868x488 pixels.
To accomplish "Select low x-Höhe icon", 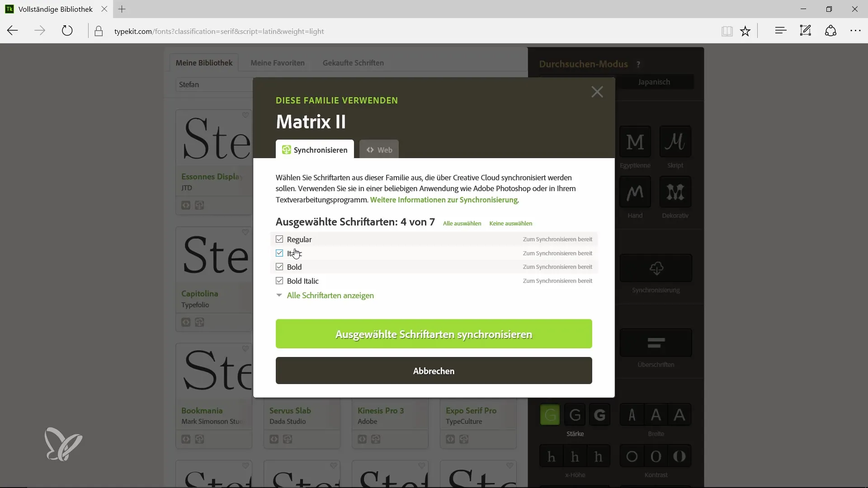I will [x=551, y=456].
